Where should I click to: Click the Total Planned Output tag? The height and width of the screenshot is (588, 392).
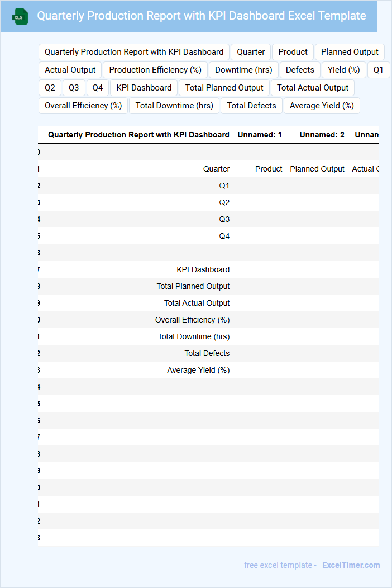tap(224, 88)
